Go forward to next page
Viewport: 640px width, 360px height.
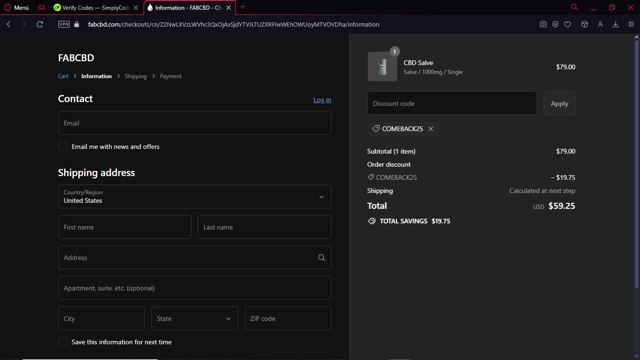pos(24,24)
